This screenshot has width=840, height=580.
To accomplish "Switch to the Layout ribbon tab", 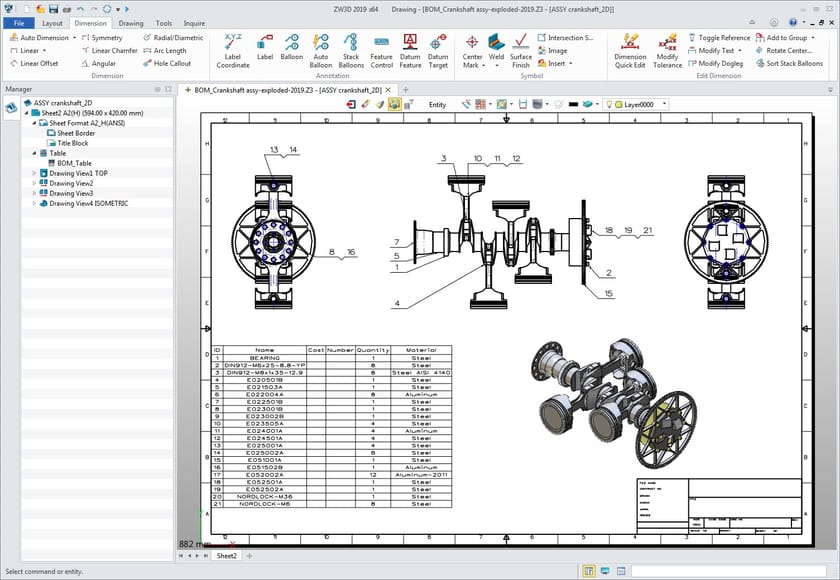I will click(53, 23).
